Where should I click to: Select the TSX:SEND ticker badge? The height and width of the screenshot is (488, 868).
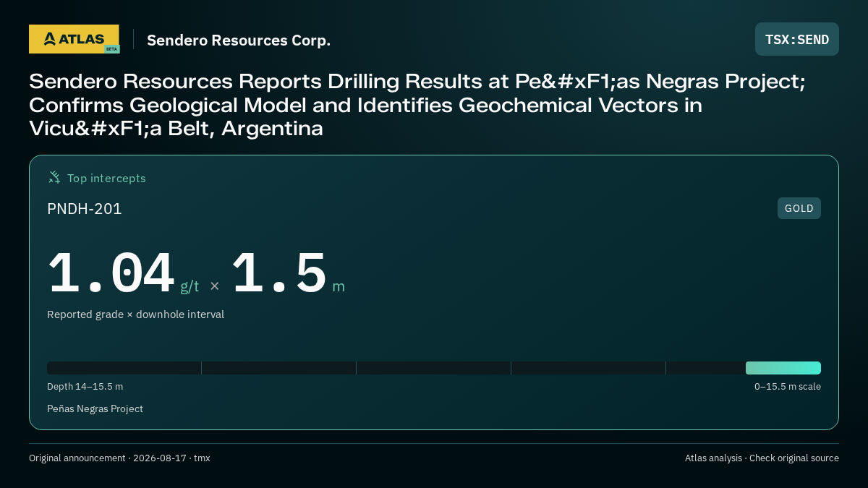coord(797,39)
